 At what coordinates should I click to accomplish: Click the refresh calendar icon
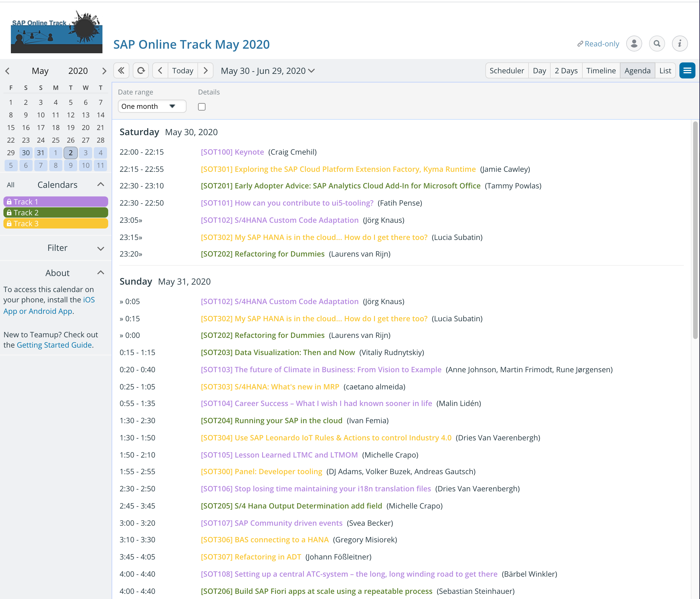(x=141, y=71)
